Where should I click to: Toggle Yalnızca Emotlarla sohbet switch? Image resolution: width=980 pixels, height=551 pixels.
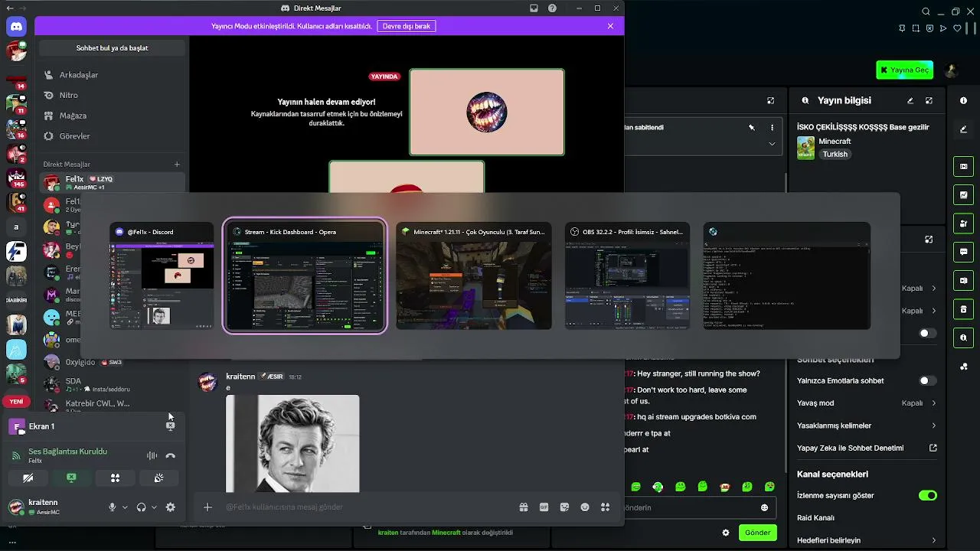click(927, 380)
